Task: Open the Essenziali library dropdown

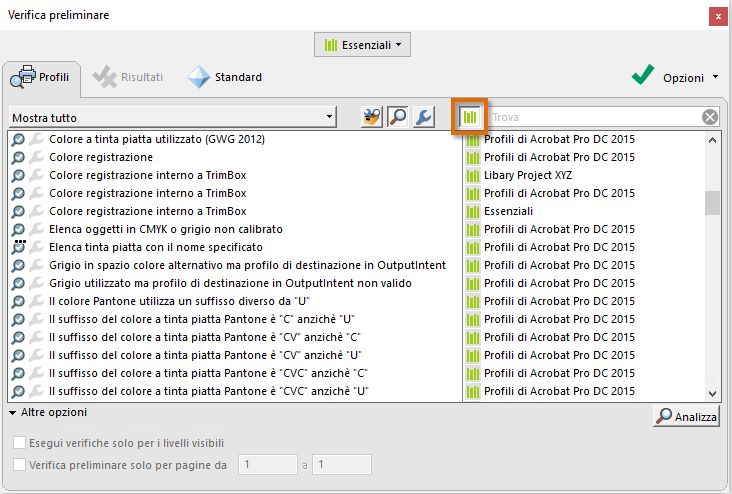Action: click(x=362, y=45)
